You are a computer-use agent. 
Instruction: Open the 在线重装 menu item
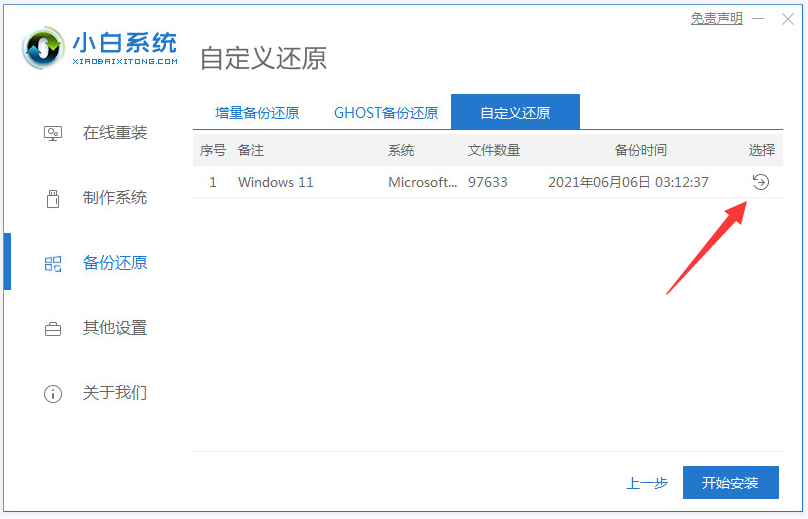(x=114, y=133)
